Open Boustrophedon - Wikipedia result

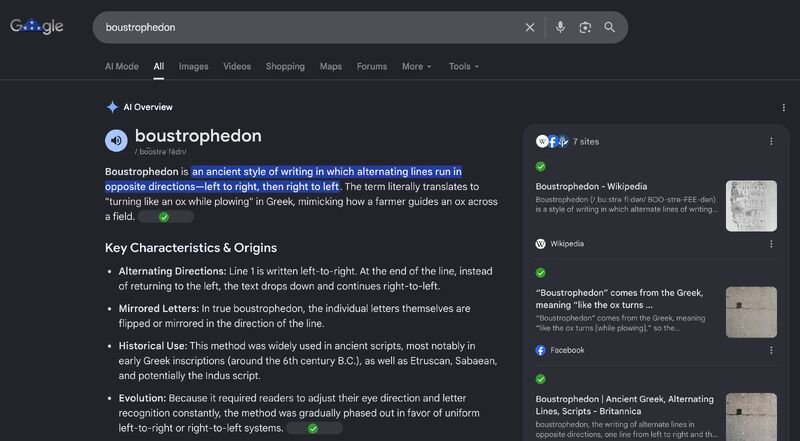point(591,186)
